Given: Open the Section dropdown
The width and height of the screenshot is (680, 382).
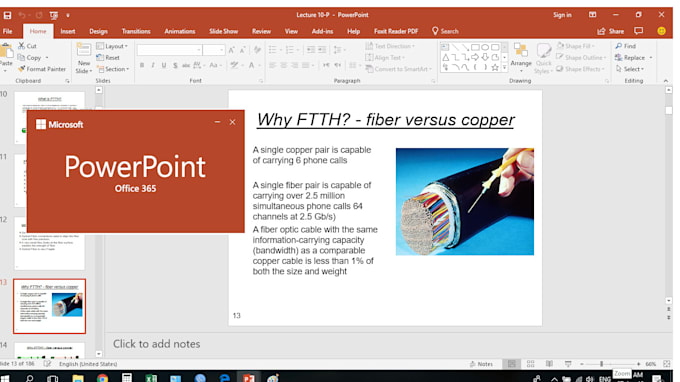Looking at the screenshot, I should [x=113, y=69].
